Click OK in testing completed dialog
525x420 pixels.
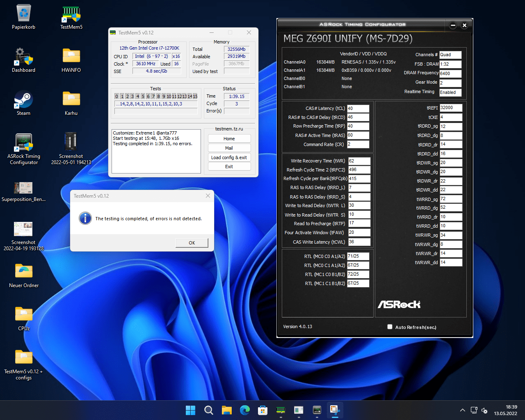point(192,243)
